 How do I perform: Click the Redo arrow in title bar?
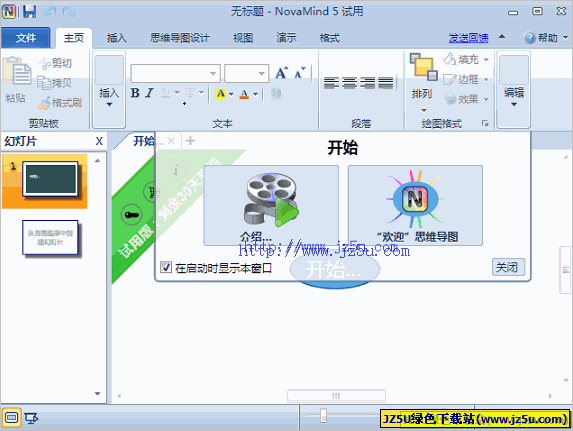pyautogui.click(x=69, y=11)
